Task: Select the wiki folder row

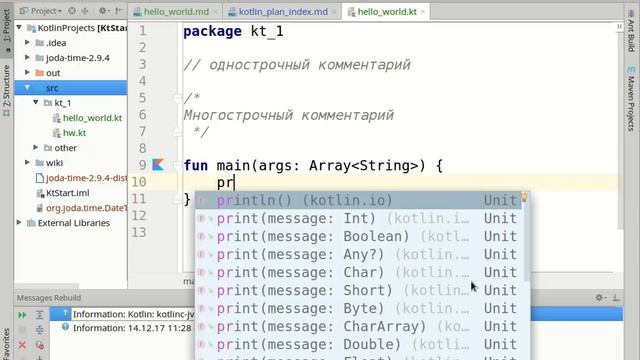Action: click(x=71, y=163)
